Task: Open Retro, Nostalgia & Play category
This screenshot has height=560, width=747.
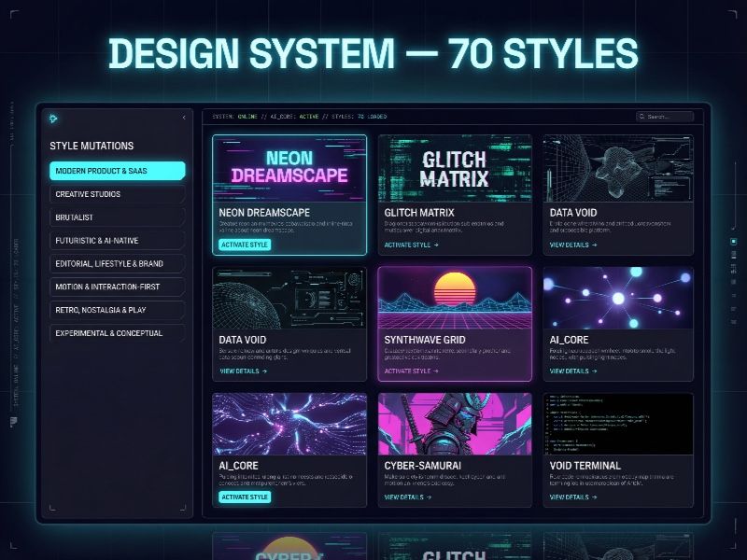Action: [x=118, y=310]
